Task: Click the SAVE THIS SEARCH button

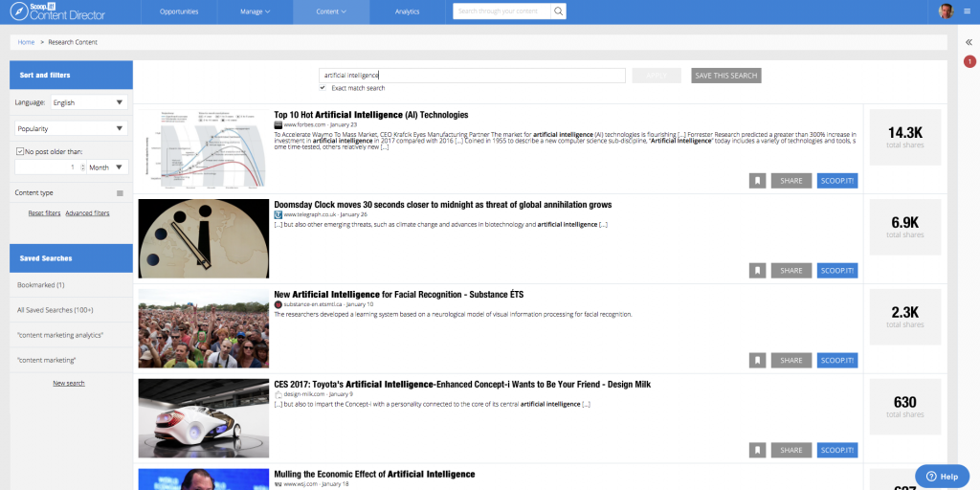Action: click(726, 76)
